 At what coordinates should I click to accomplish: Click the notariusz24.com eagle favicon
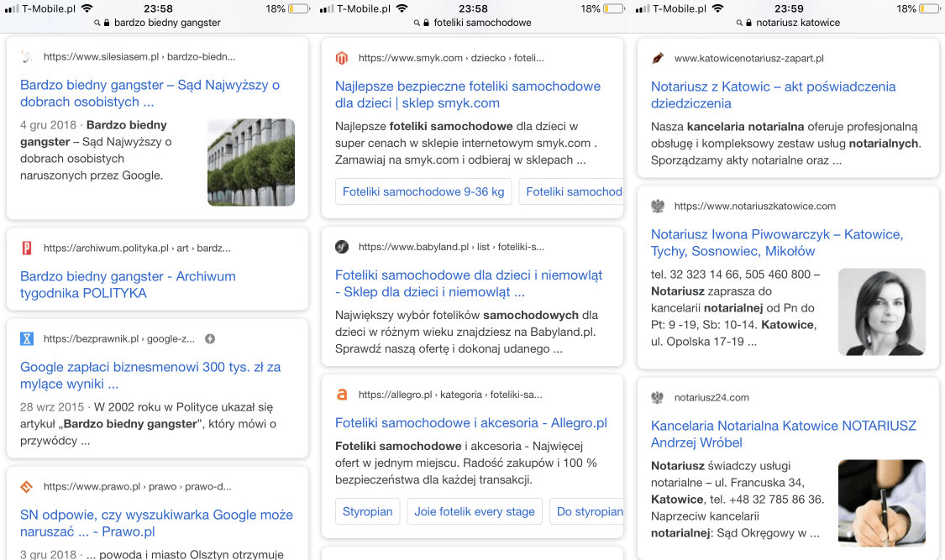tap(658, 397)
